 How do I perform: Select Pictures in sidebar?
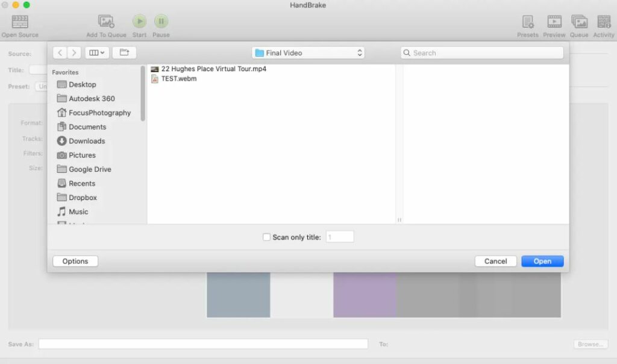tap(77, 155)
